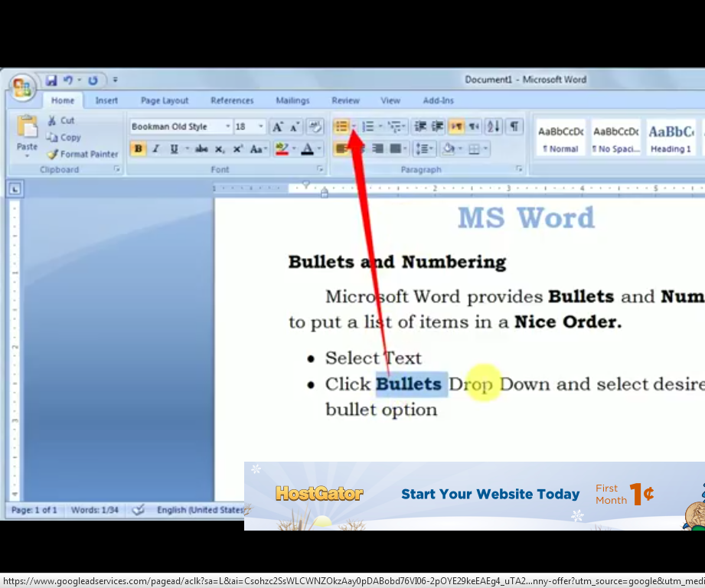Click the proofing check icon in status bar

click(x=139, y=510)
